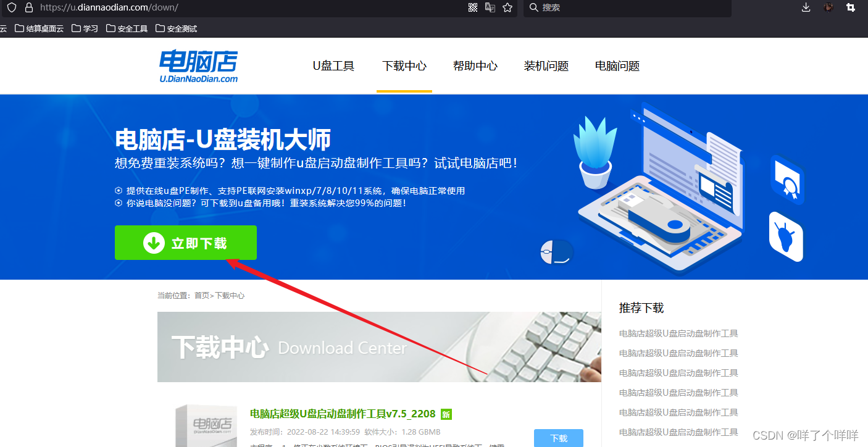Open the U盘工具 navigation tab
This screenshot has height=447, width=868.
point(333,66)
